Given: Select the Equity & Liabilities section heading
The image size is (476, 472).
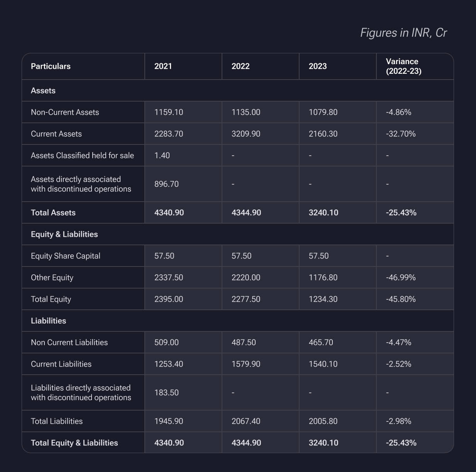Looking at the screenshot, I should click(64, 234).
